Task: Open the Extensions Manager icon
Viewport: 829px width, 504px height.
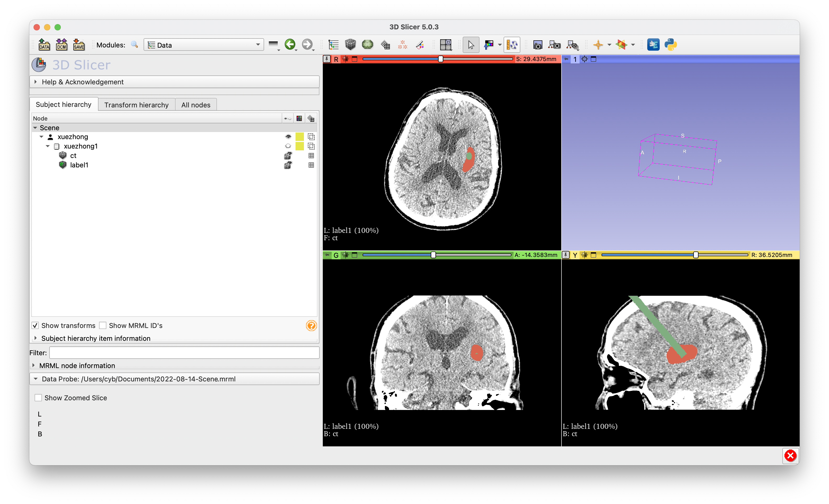Action: point(653,45)
